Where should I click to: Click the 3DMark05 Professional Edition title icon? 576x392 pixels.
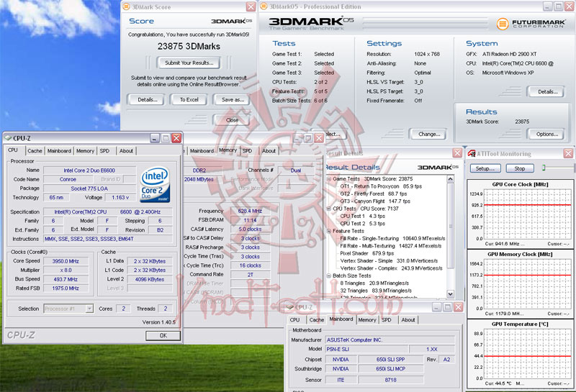[264, 6]
